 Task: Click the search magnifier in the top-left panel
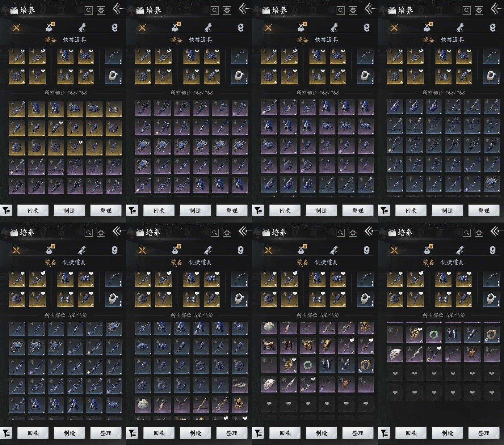89,11
